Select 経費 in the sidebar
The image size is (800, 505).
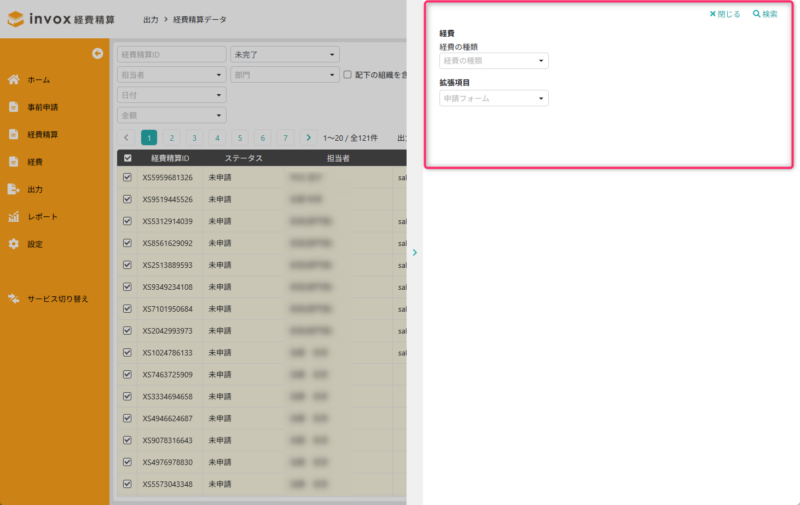[35, 162]
